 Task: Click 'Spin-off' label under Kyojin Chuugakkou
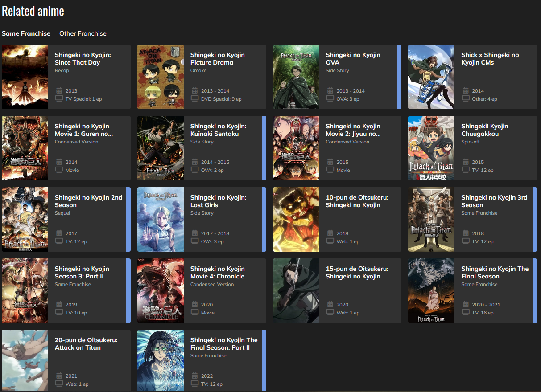tap(470, 142)
